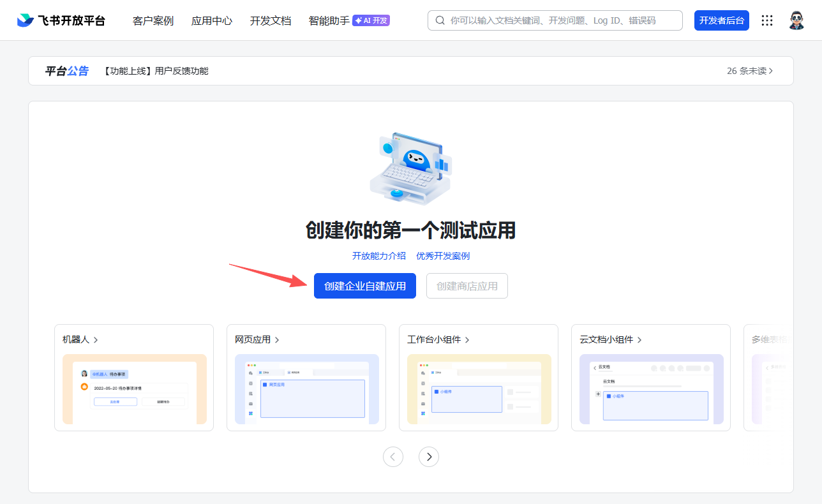This screenshot has width=822, height=504.
Task: Open the 机器人 preview thumbnail
Action: [135, 389]
